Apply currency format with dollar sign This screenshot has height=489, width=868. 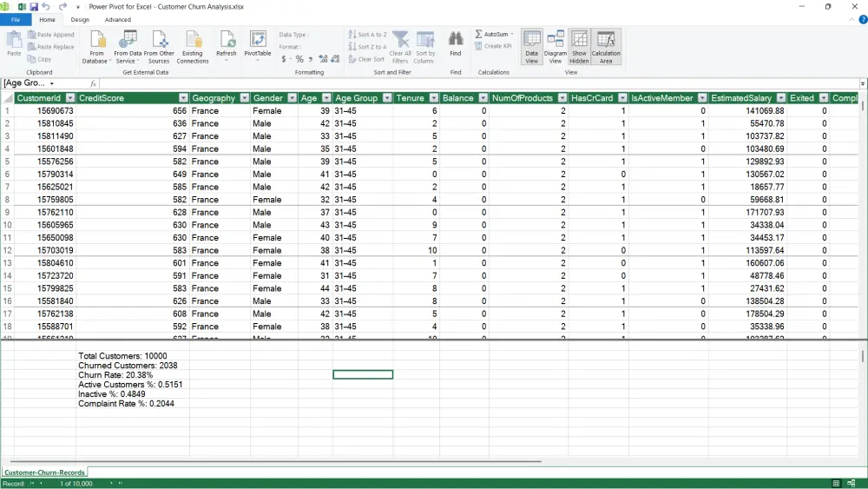coord(284,59)
